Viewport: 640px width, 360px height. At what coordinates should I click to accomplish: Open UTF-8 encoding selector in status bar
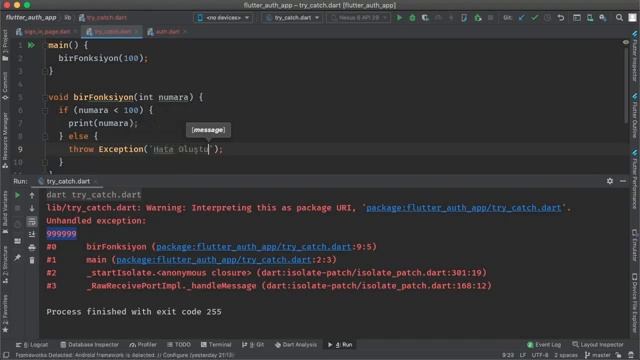coord(540,355)
